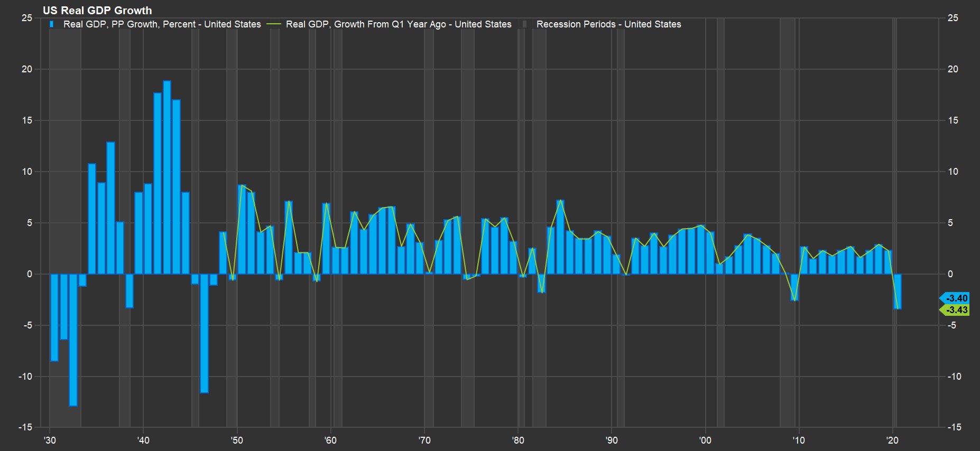Click the gray Recession Periods legend swatch
Image resolution: width=980 pixels, height=451 pixels.
(x=525, y=24)
